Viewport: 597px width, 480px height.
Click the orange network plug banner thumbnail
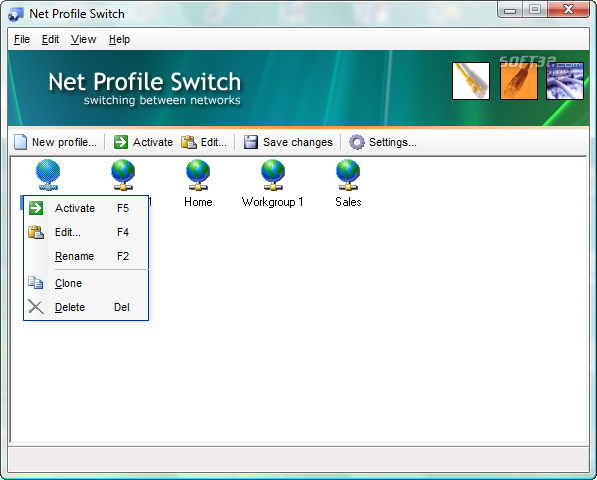[519, 81]
